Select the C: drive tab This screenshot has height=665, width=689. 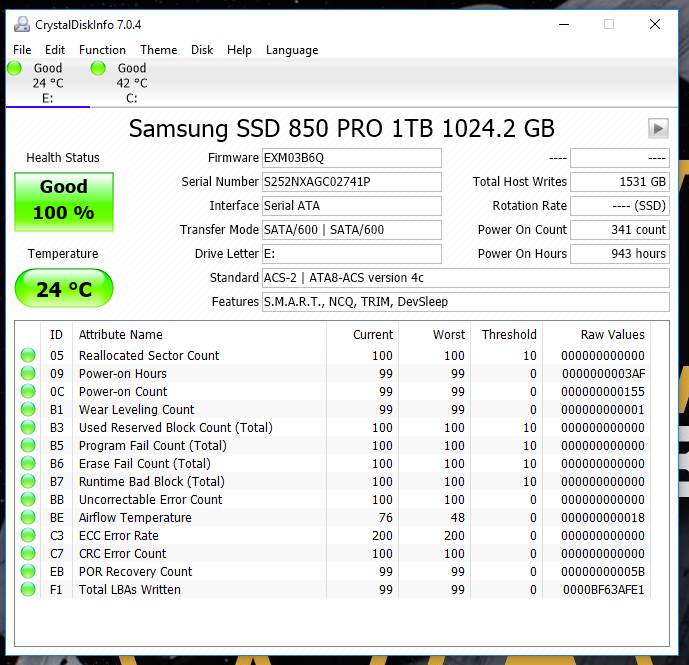132,83
